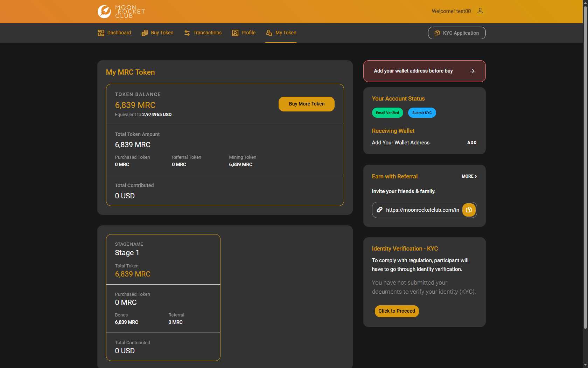
Task: Click the chain link icon beside referral URL
Action: coord(379,210)
